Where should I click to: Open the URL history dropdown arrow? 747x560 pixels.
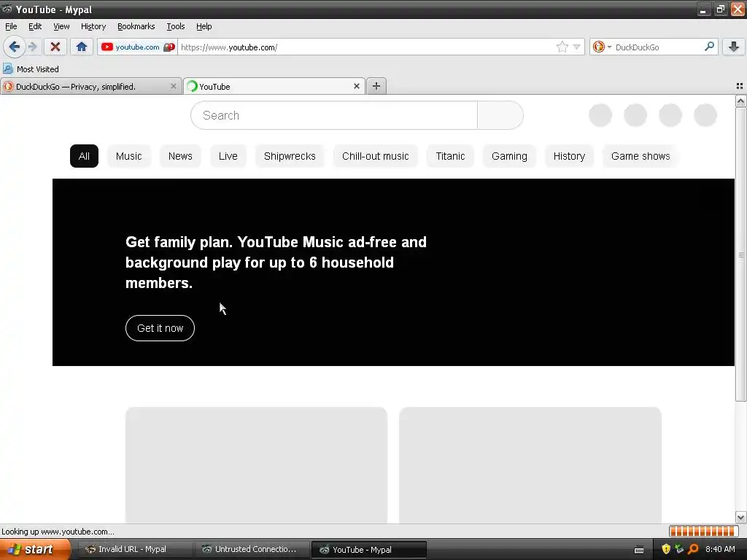(x=576, y=47)
